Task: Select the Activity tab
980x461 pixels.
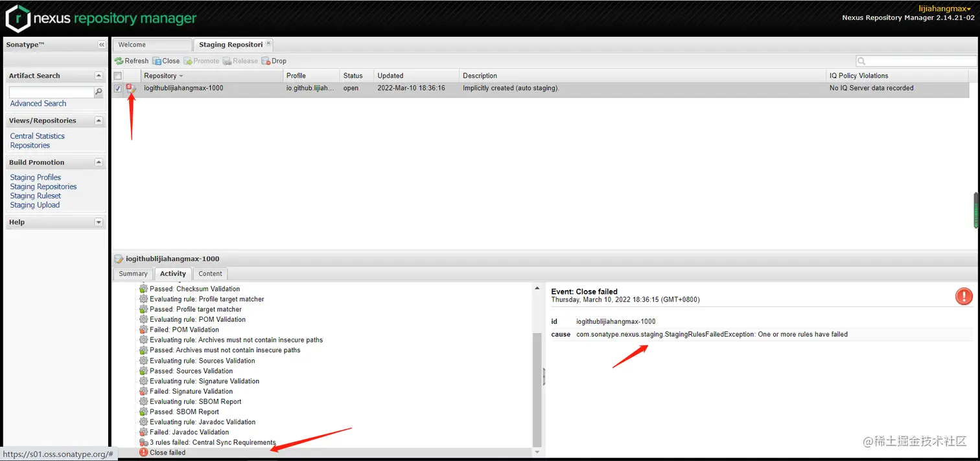Action: click(x=173, y=274)
